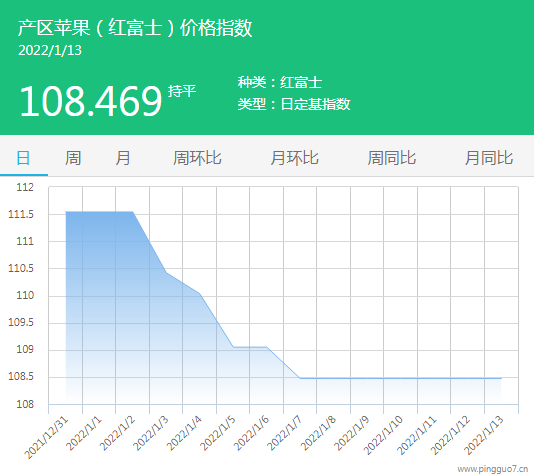The width and height of the screenshot is (534, 476).
Task: Click the 2022/1/13 date under title
Action: (x=50, y=50)
